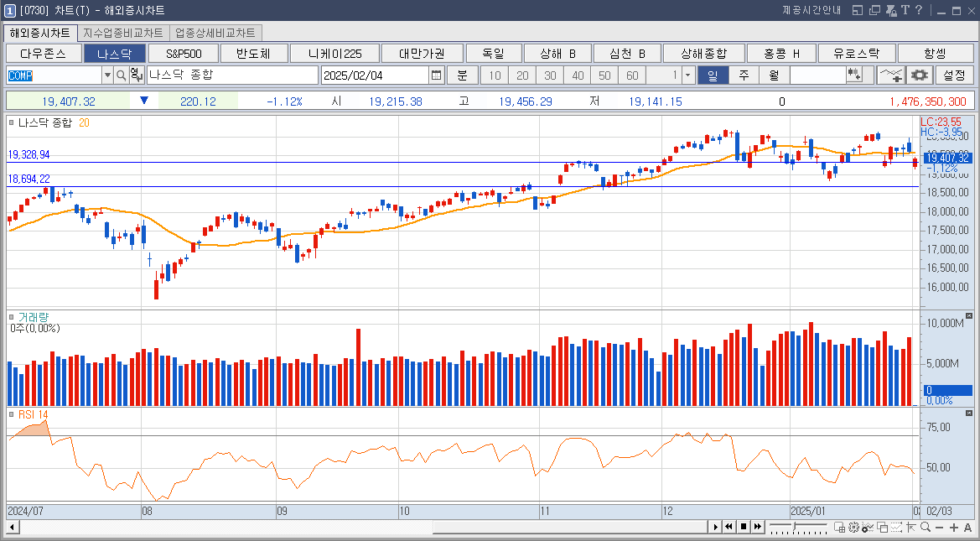This screenshot has height=541, width=980.
Task: Click the T font icon in title bar
Action: [905, 11]
